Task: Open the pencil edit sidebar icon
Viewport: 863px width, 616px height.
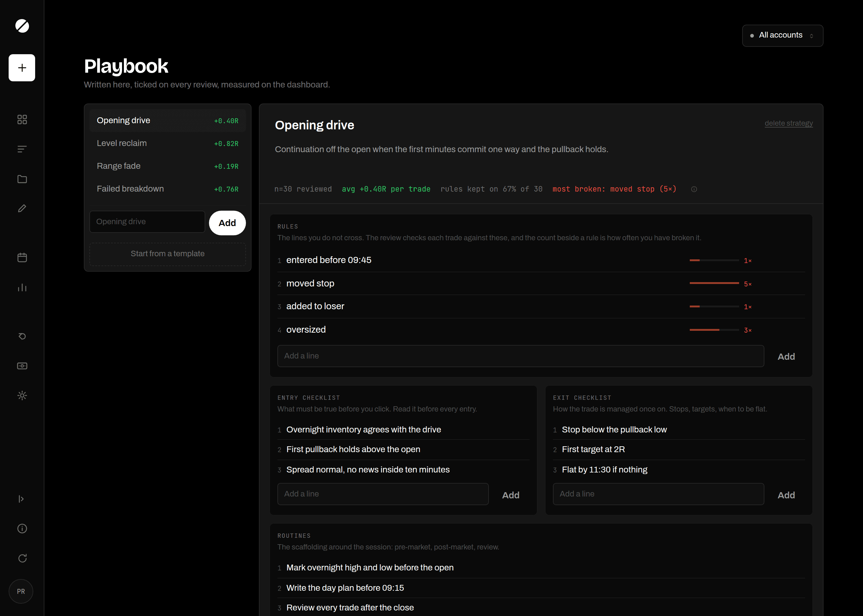Action: tap(22, 208)
